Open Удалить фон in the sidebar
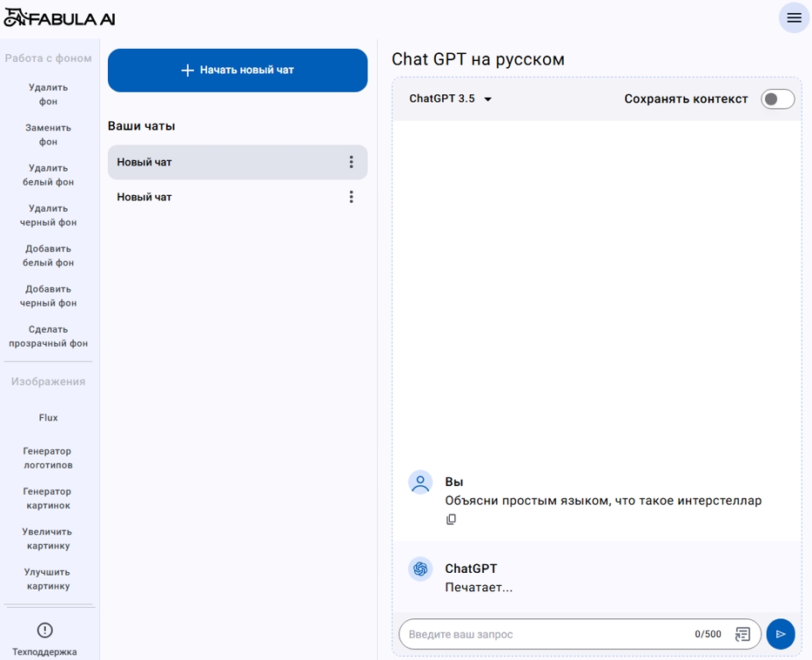The image size is (812, 660). (x=48, y=94)
